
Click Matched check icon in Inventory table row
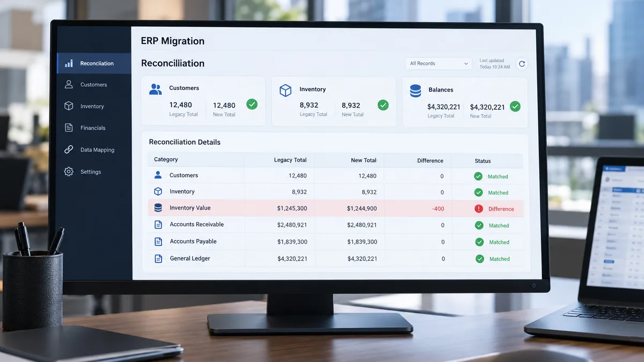(x=478, y=192)
